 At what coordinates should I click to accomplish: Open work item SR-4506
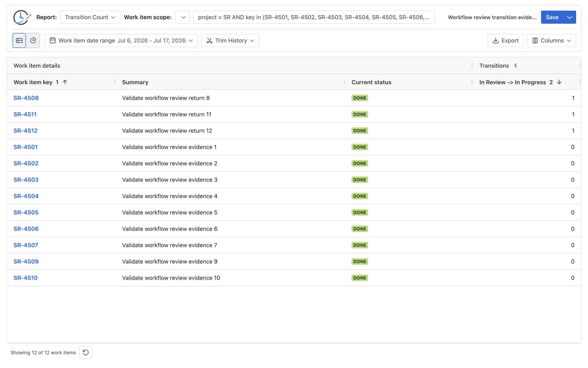26,229
